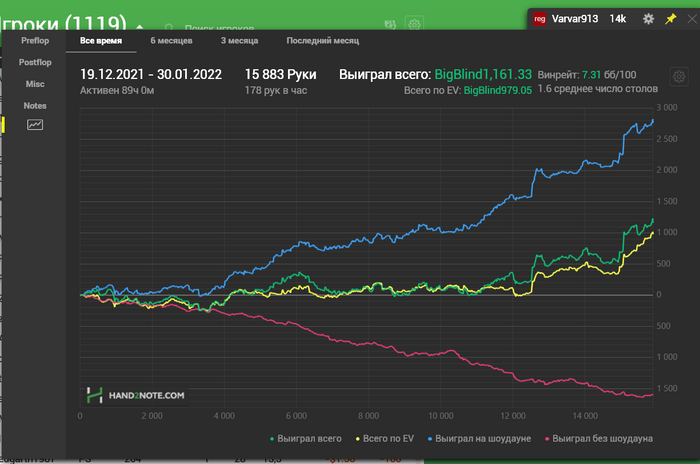Click the '15 883 Руки' hands total
The height and width of the screenshot is (464, 700).
tap(280, 74)
